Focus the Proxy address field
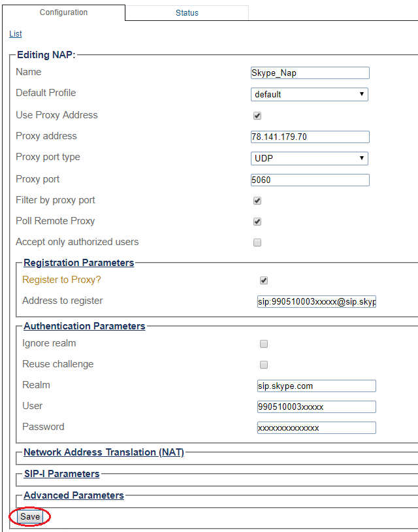Image resolution: width=418 pixels, height=532 pixels. tap(310, 137)
